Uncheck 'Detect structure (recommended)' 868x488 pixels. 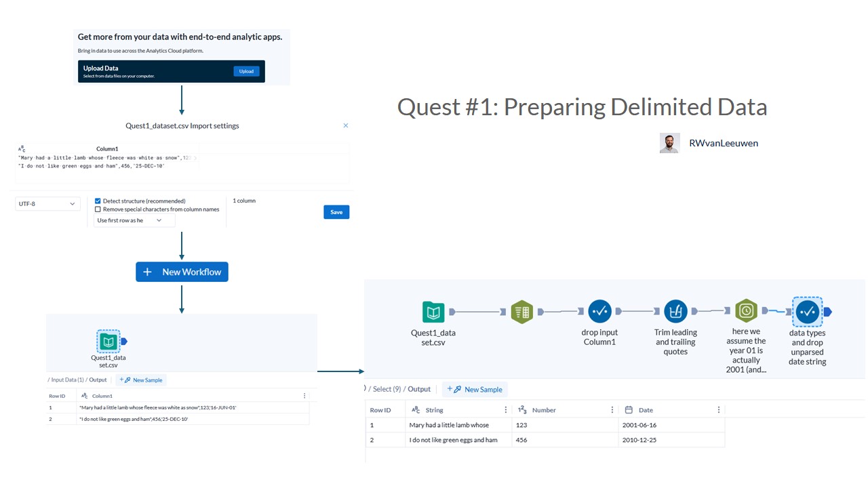coord(98,201)
